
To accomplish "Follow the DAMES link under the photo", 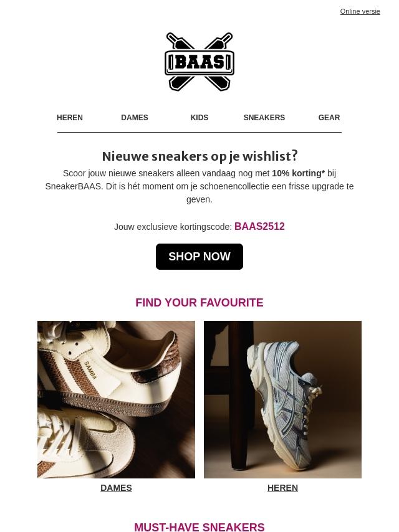I will (116, 488).
